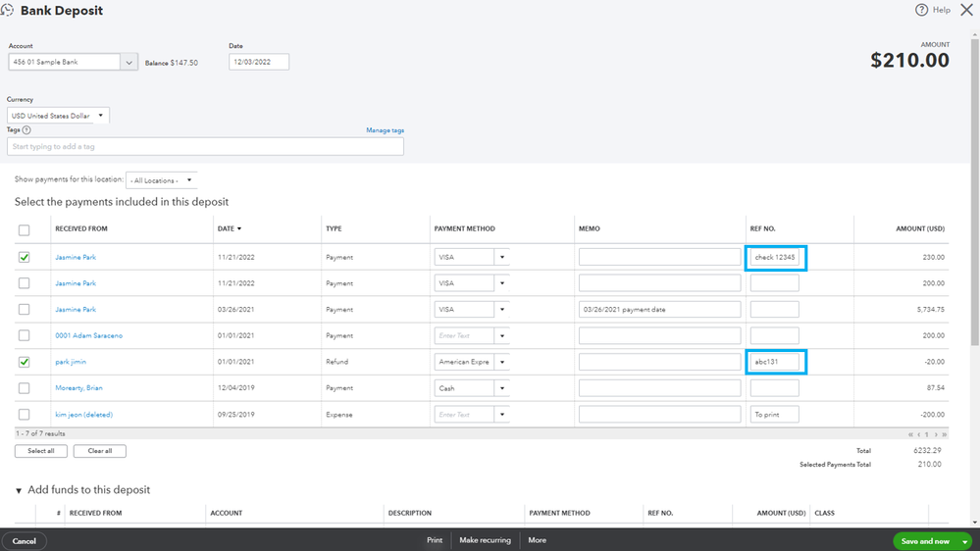
Task: Sort by the Date column arrow
Action: click(x=239, y=228)
